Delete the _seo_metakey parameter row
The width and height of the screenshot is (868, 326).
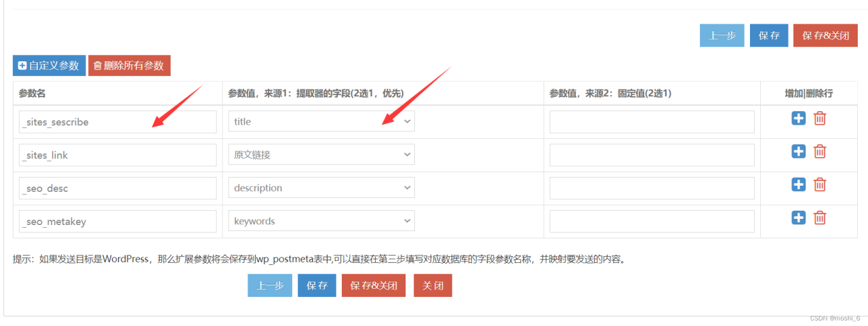(820, 218)
